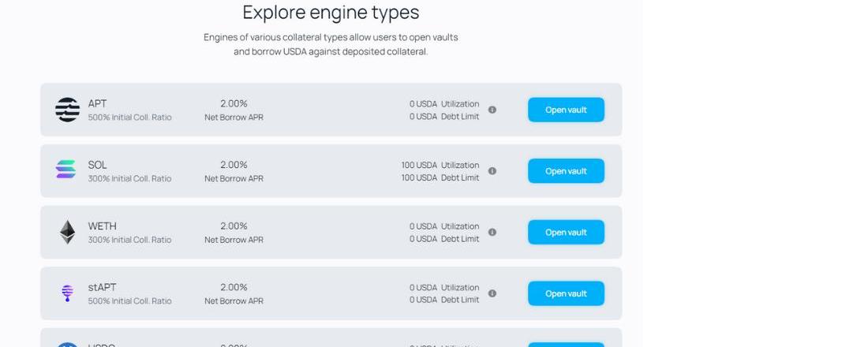Select the stAPT engine name
Screen dimensions: 868x347
point(102,287)
